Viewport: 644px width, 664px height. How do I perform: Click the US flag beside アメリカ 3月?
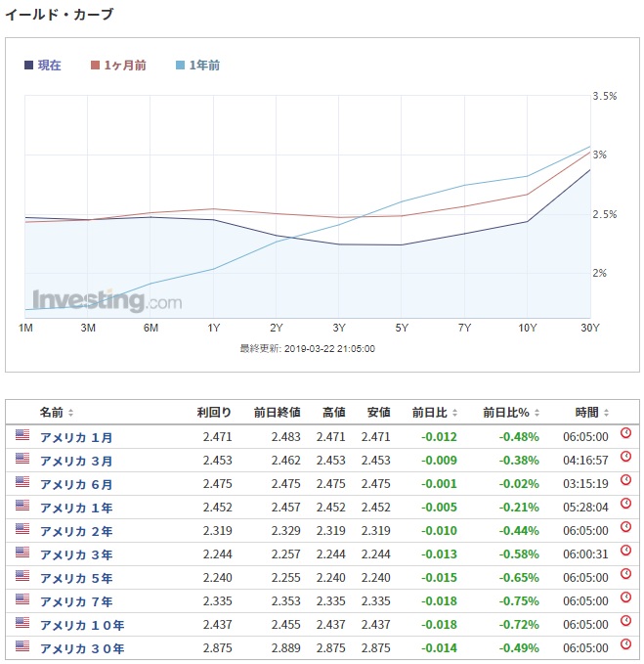point(22,459)
